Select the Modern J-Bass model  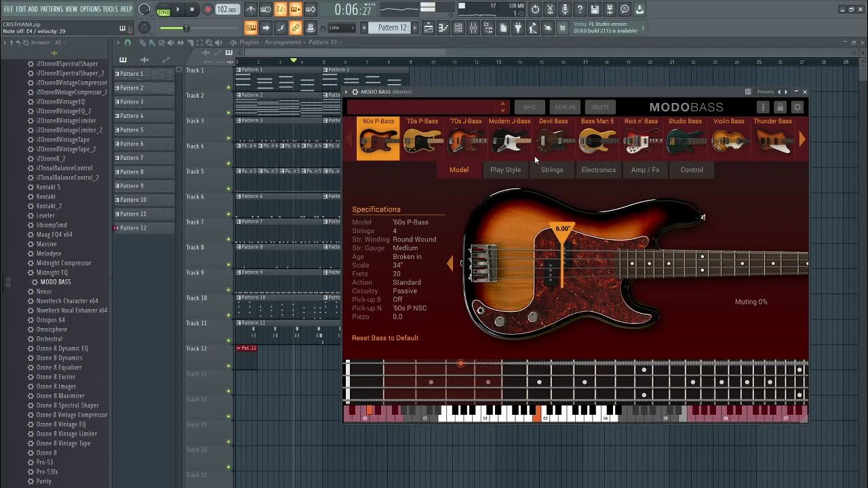[x=510, y=138]
